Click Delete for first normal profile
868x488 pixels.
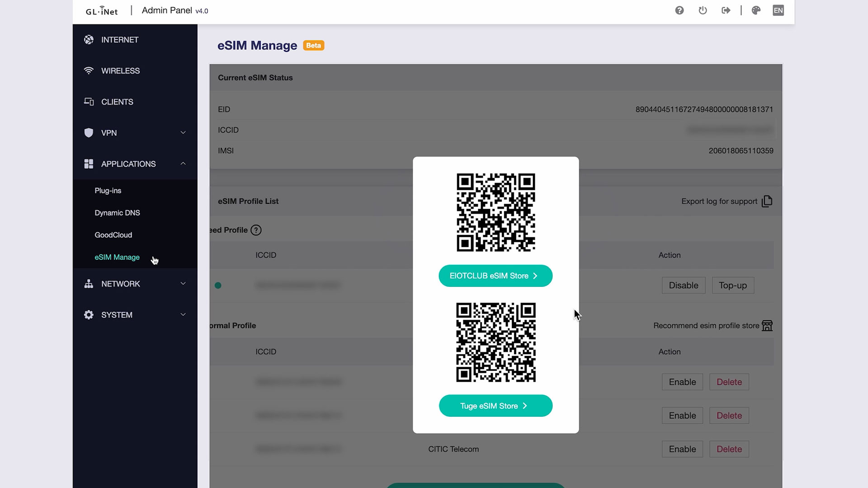click(729, 382)
